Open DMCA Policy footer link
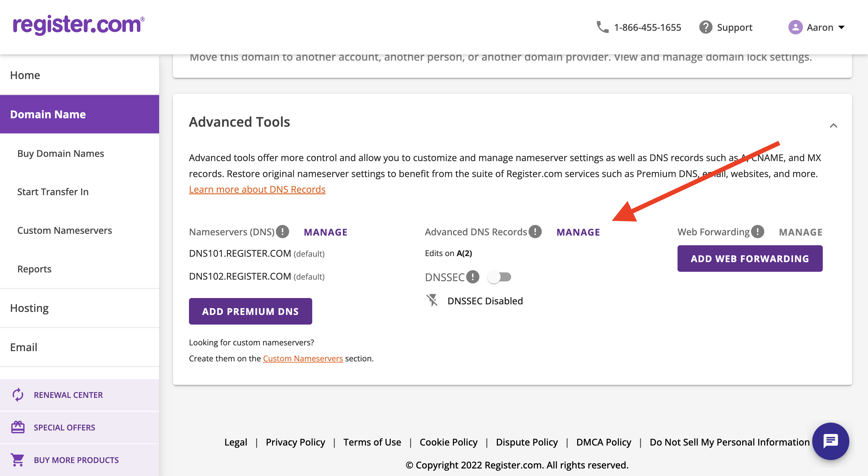 pos(604,442)
